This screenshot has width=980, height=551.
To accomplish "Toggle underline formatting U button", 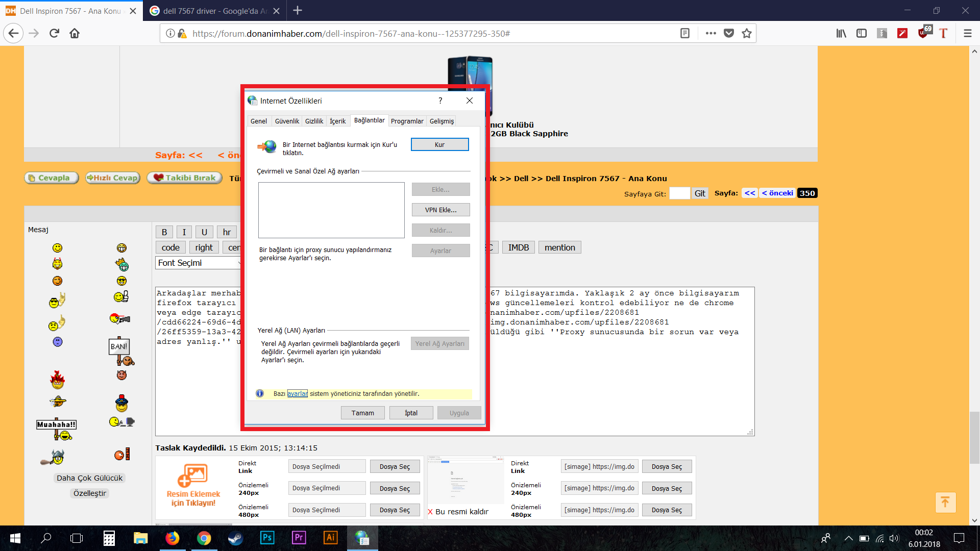I will 204,232.
